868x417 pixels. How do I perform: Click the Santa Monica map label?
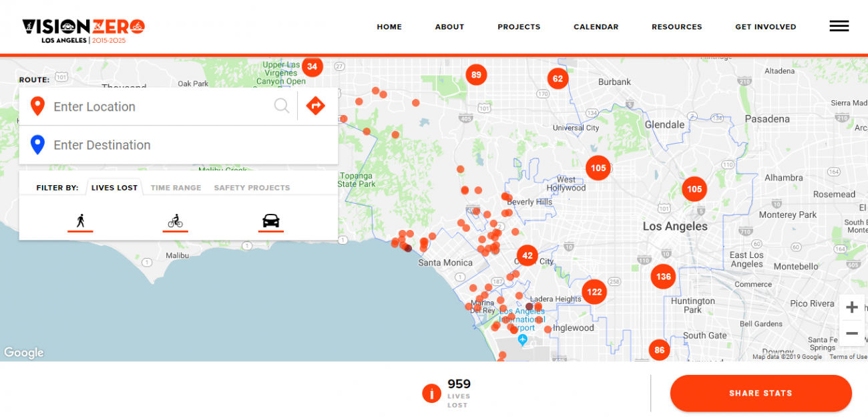tap(445, 263)
